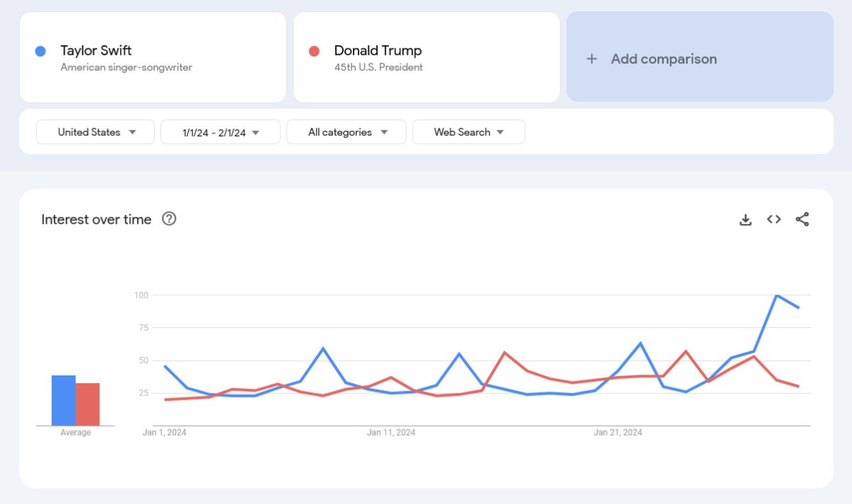Select the blue dot marking Taylor Swift
Image resolution: width=852 pixels, height=504 pixels.
point(40,50)
